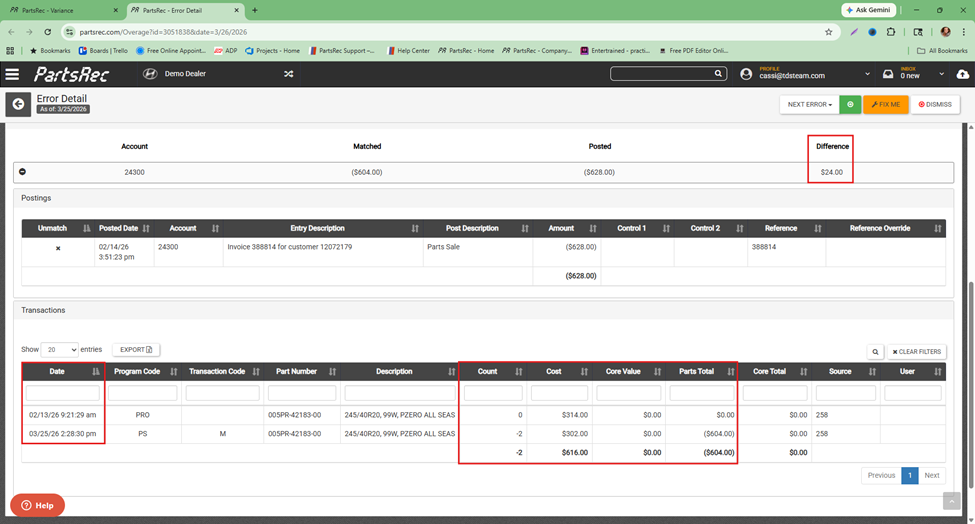Go to Next page of transactions
This screenshot has width=975, height=524.
click(x=931, y=476)
